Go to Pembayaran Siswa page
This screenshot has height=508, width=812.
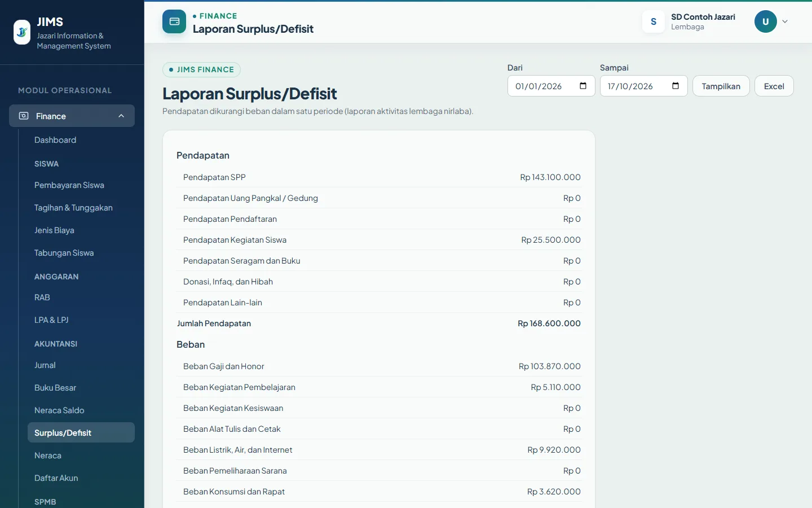(69, 185)
